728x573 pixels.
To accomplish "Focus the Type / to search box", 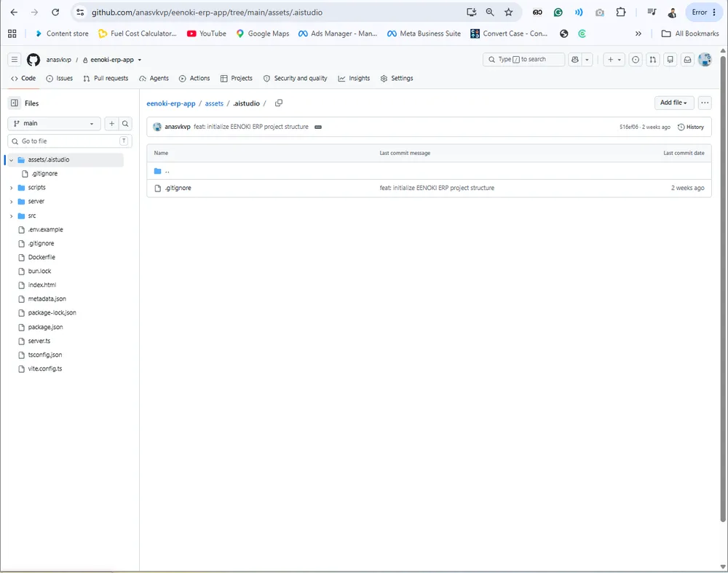I will pyautogui.click(x=523, y=60).
